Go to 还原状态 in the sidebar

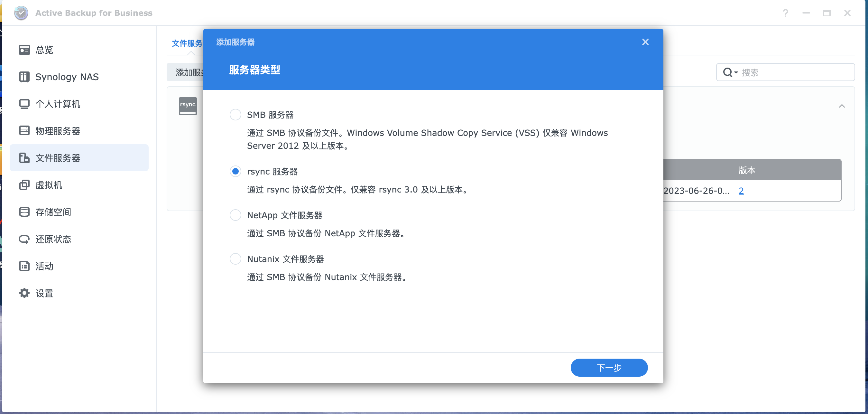79,239
